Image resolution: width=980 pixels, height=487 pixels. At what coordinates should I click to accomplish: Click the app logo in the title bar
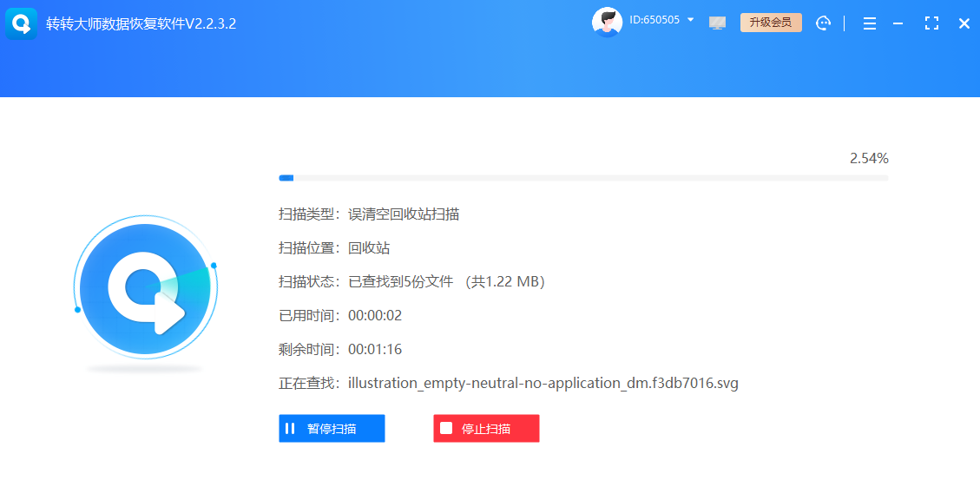tap(21, 23)
